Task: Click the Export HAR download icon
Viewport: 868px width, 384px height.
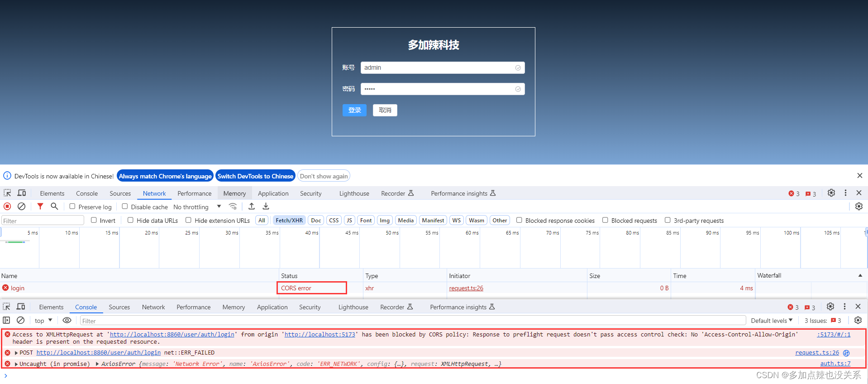Action: (266, 206)
